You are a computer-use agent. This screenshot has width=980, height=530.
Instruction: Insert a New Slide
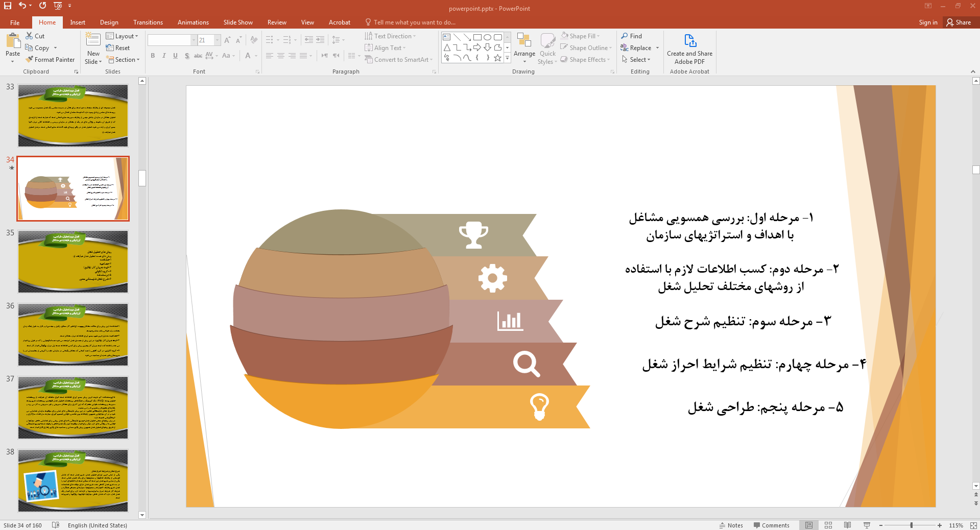pyautogui.click(x=93, y=49)
